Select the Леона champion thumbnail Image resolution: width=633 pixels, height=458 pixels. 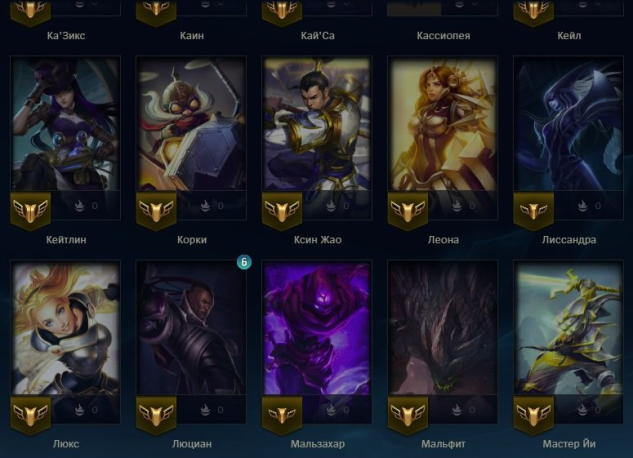click(x=443, y=123)
